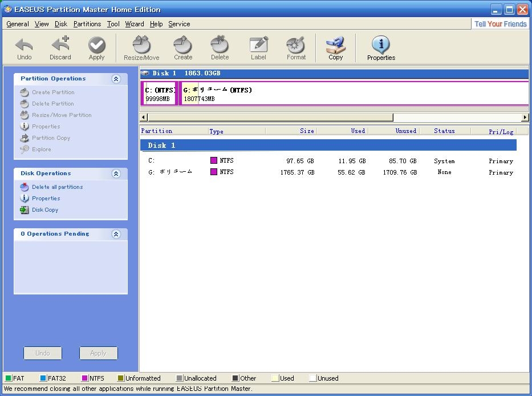Image resolution: width=532 pixels, height=396 pixels.
Task: Open the Tool menu
Action: (113, 24)
